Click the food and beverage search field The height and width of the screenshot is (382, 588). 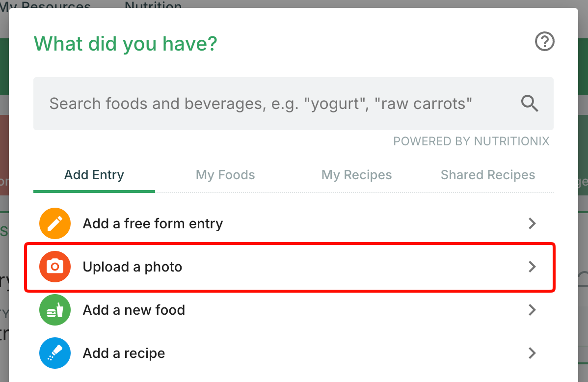pyautogui.click(x=293, y=104)
